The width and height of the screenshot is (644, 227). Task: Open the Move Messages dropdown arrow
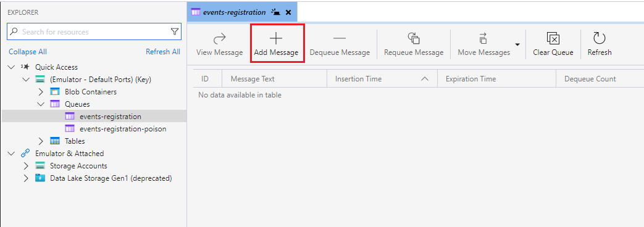(517, 44)
